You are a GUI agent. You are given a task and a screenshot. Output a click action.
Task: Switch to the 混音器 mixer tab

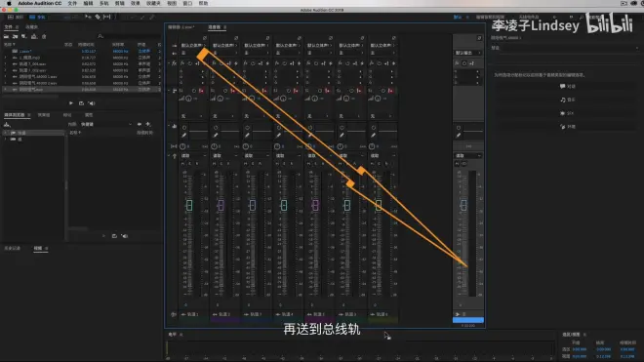215,27
